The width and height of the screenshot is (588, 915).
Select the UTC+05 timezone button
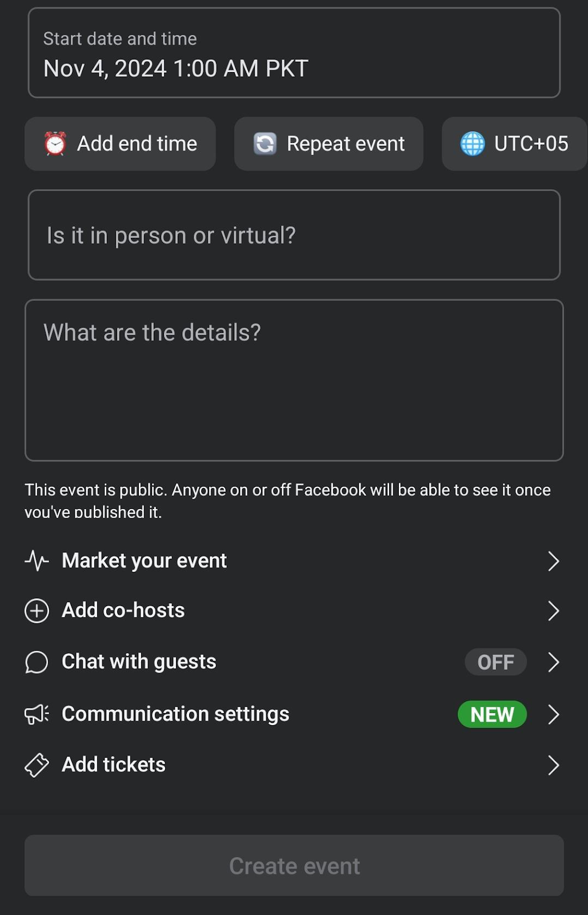click(514, 144)
